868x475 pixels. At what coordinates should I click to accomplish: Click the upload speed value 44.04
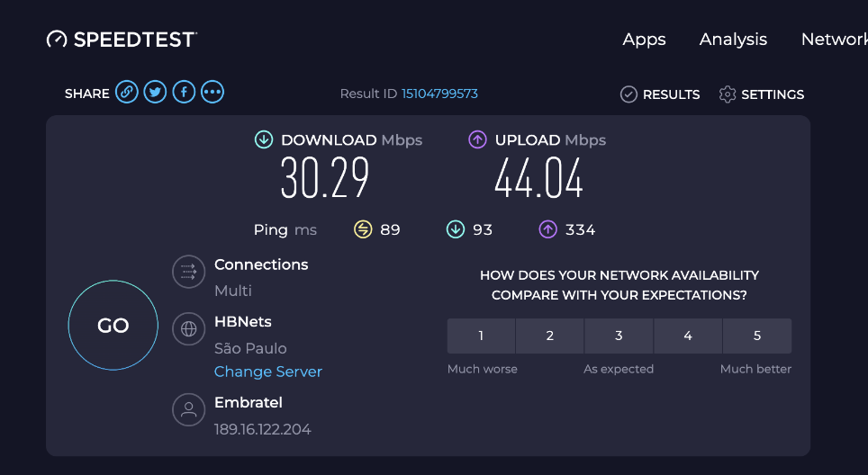(538, 177)
